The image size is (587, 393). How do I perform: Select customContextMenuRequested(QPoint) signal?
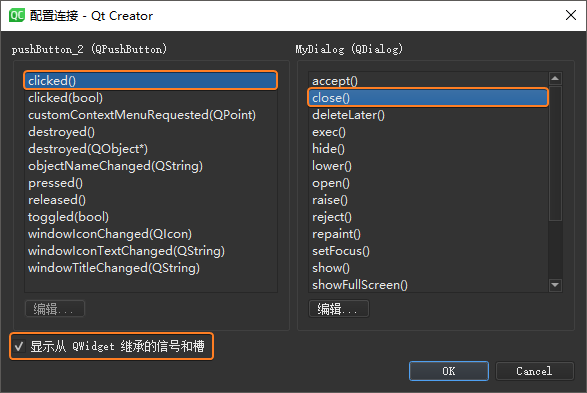151,115
